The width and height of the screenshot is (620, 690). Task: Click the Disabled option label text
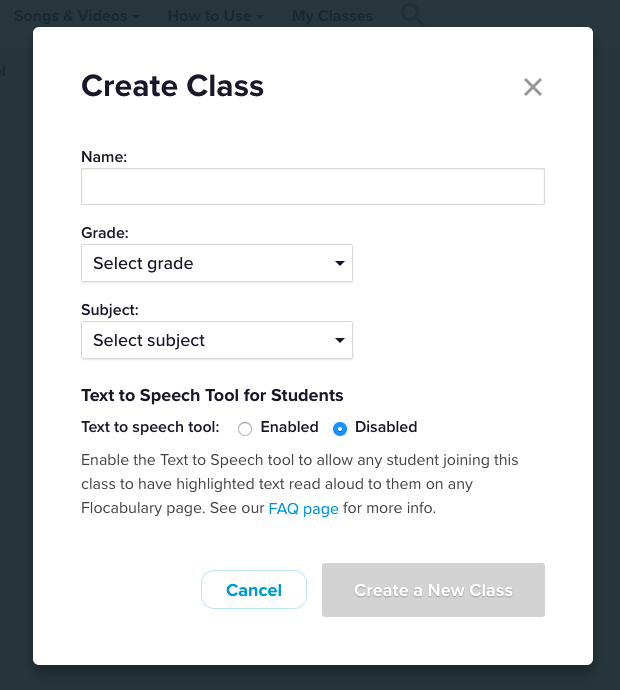click(386, 427)
